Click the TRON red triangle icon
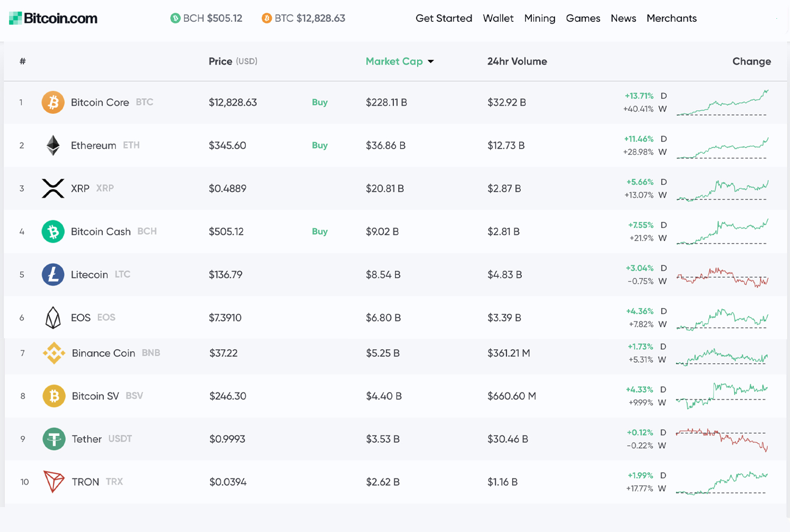Image resolution: width=790 pixels, height=532 pixels. [x=54, y=482]
